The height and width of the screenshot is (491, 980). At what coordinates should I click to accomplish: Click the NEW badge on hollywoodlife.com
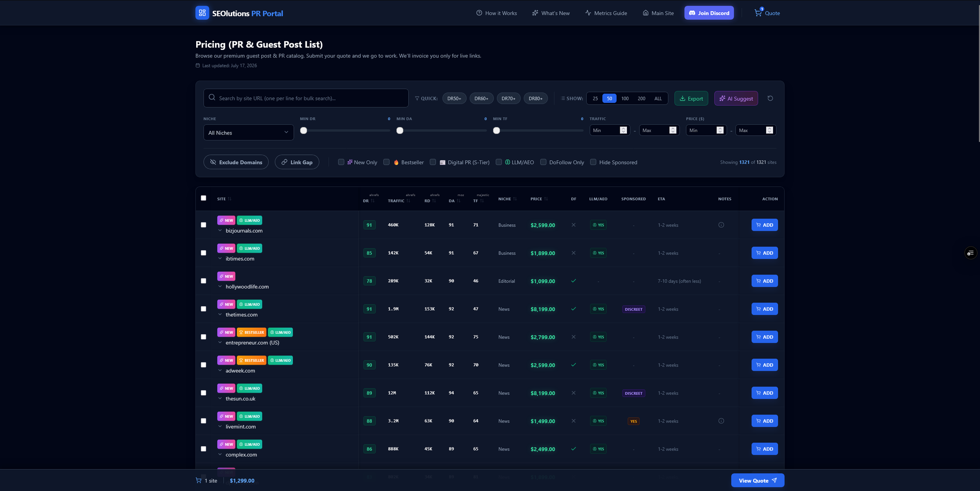226,276
